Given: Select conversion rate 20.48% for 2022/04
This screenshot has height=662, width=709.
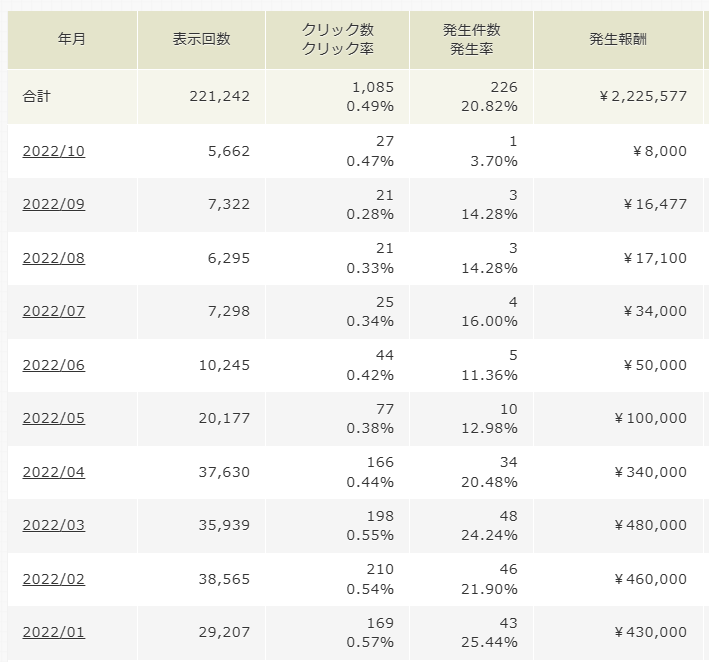Looking at the screenshot, I should coord(489,482).
